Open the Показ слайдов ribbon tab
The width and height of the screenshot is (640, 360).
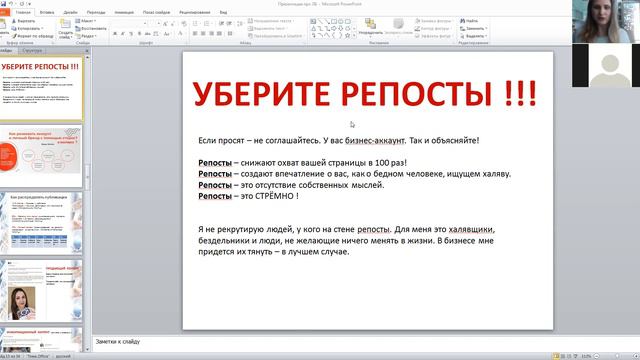(x=156, y=12)
